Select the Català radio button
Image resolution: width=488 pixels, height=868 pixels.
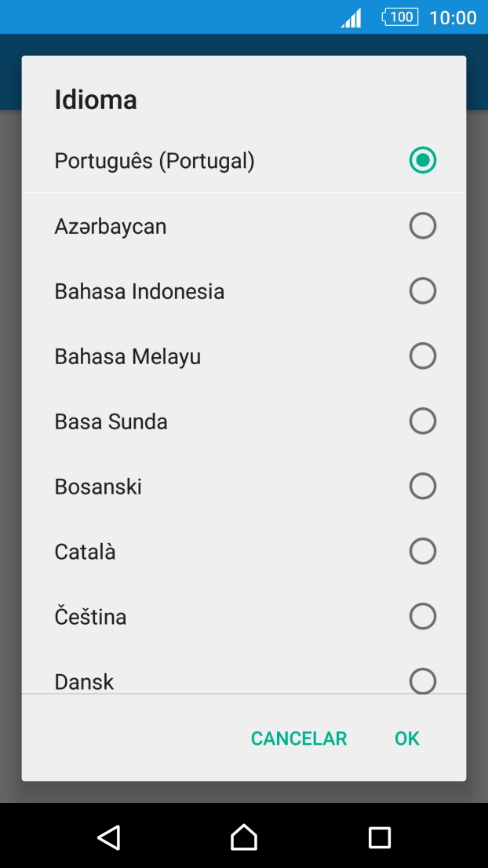click(x=422, y=552)
